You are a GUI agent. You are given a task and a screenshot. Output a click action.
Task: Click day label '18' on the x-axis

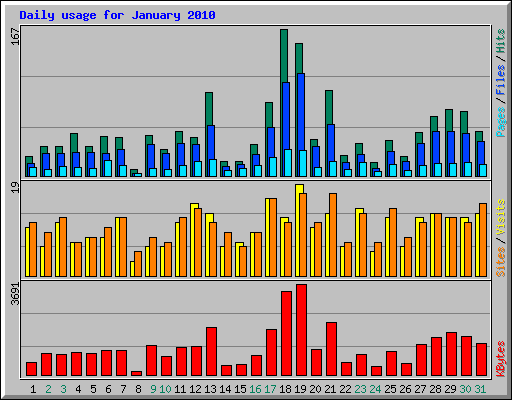(x=285, y=389)
